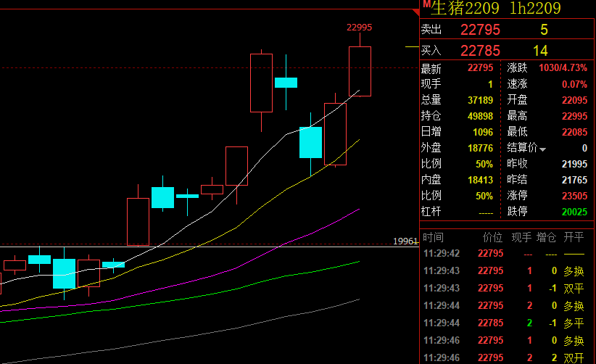Image resolution: width=596 pixels, height=364 pixels.
Task: Select the 内盘 value 18413
Action: (x=480, y=180)
